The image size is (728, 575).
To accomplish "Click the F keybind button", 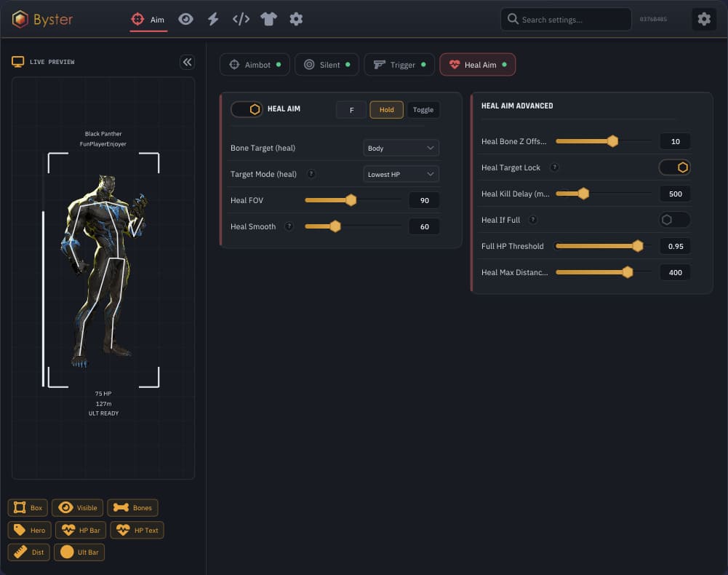I will [x=351, y=110].
